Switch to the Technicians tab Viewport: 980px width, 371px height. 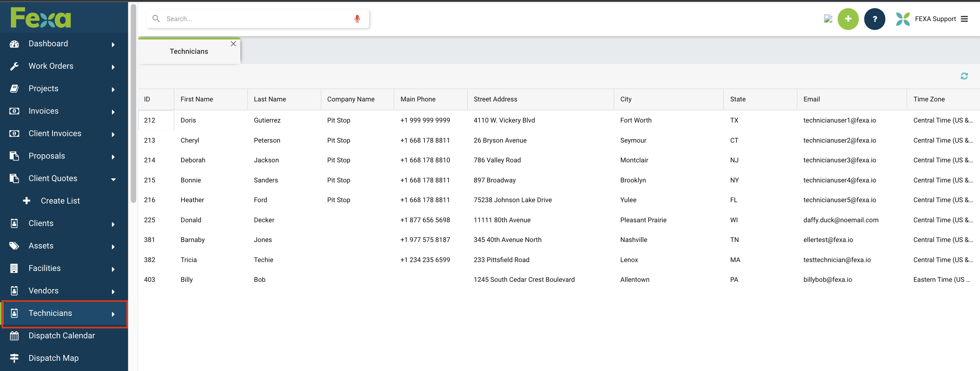click(189, 51)
